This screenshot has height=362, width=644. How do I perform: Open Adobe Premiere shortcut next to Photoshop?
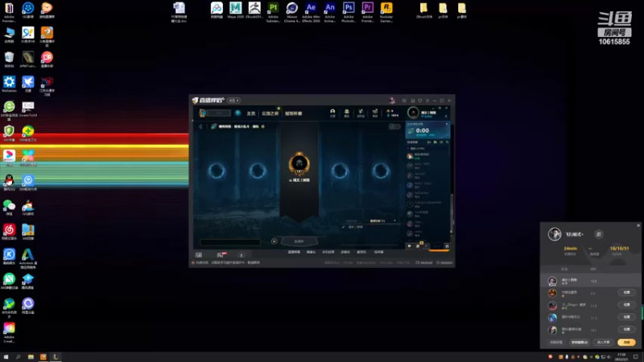coord(368,11)
